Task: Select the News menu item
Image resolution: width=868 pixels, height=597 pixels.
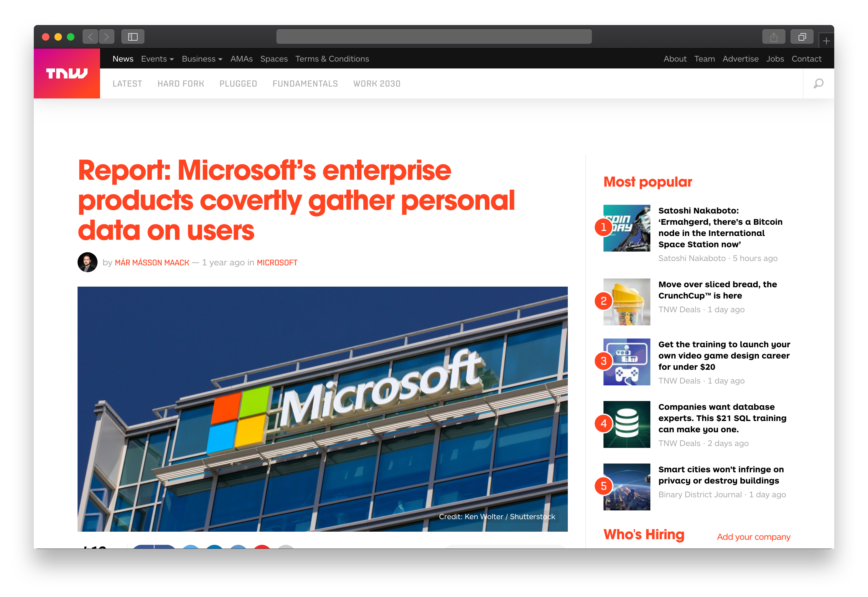Action: 123,59
